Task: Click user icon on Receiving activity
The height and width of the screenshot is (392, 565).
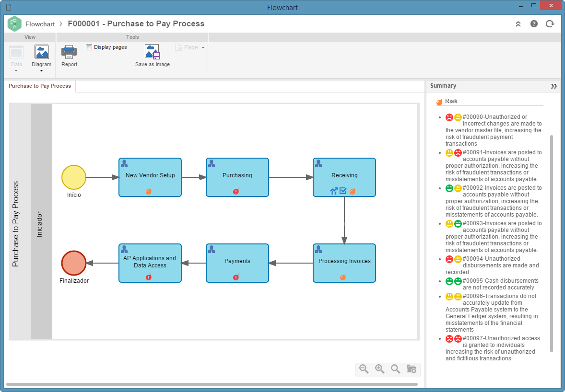Action: point(318,164)
